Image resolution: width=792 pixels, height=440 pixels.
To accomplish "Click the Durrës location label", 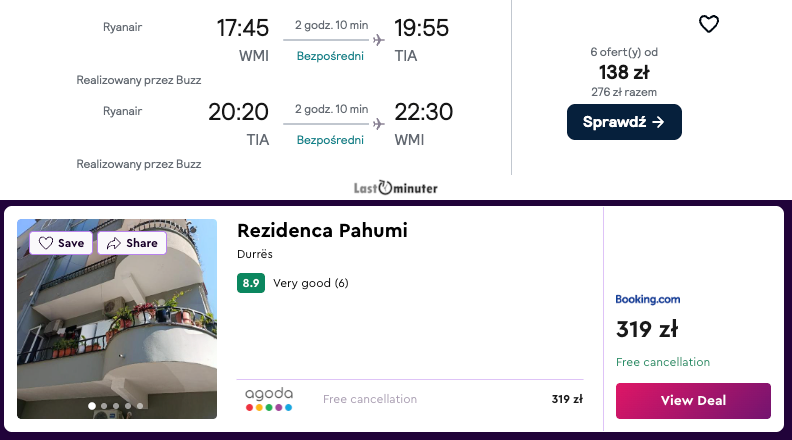I will (255, 255).
